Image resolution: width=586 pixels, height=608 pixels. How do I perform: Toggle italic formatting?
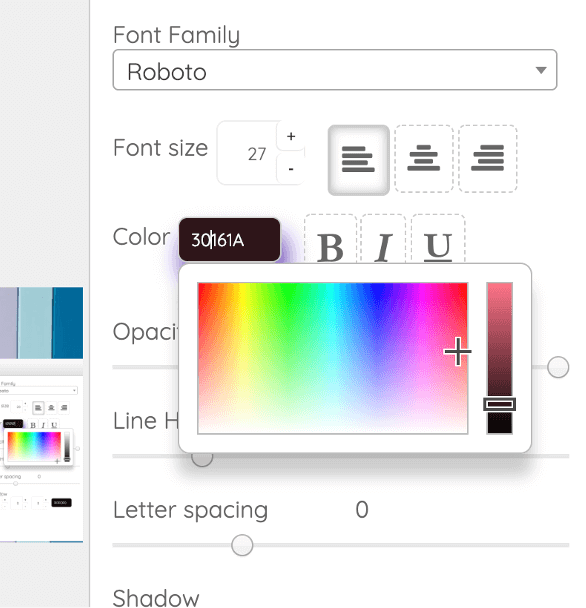coord(383,239)
